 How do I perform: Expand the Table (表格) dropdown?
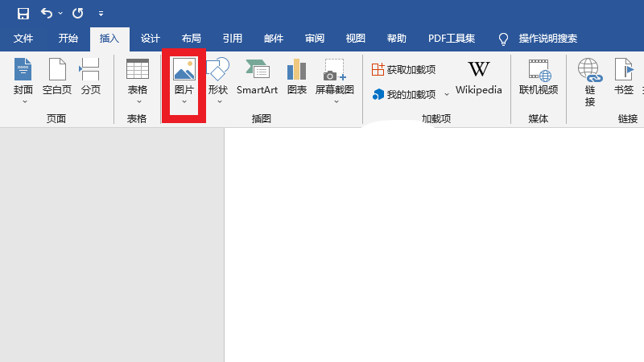click(138, 101)
